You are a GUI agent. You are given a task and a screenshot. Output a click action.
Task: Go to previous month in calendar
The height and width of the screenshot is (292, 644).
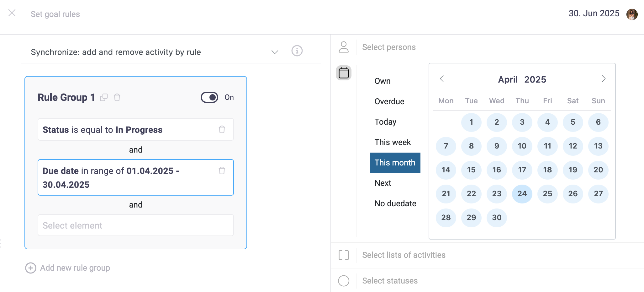pyautogui.click(x=442, y=79)
